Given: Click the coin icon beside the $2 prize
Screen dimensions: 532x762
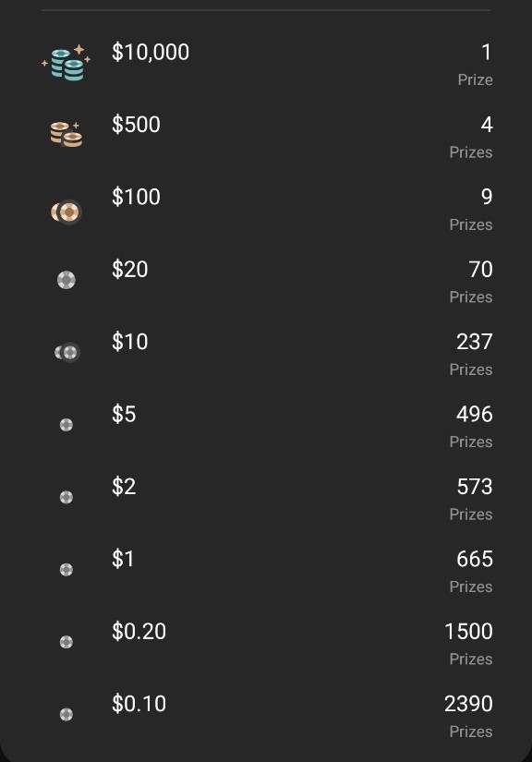Looking at the screenshot, I should coord(66,497).
